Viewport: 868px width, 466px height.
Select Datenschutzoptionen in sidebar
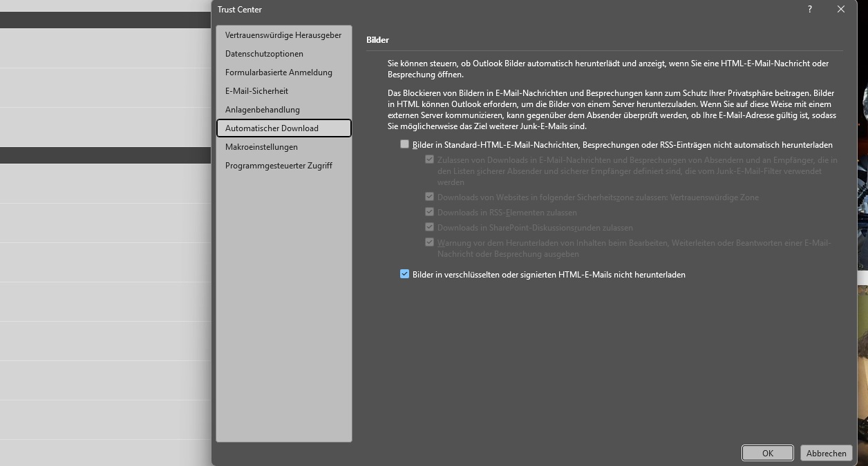283,53
